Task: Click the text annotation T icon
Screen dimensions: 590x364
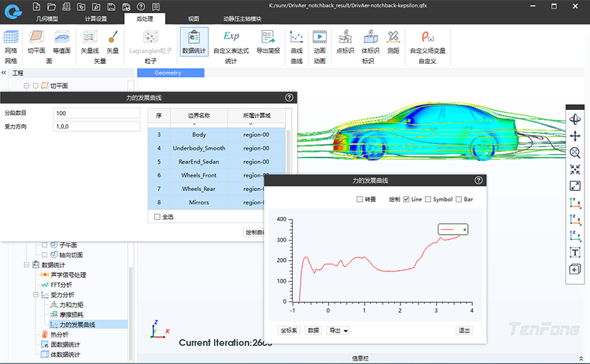Action: [575, 253]
